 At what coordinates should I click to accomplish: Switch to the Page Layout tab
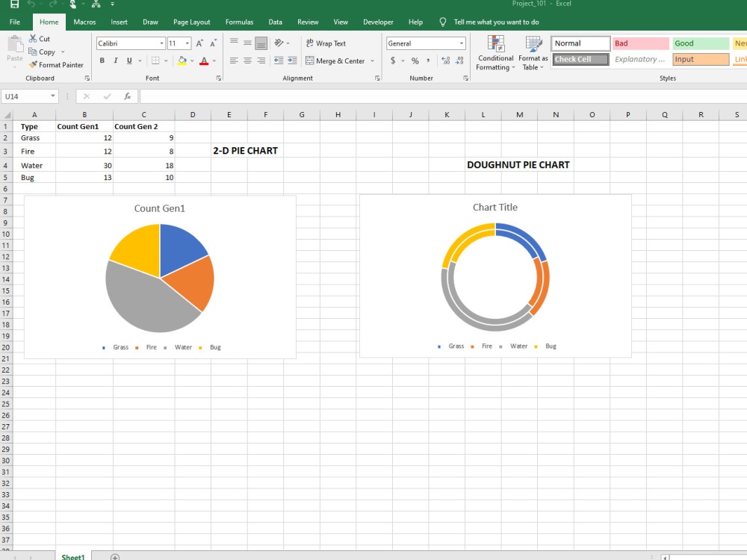point(191,22)
